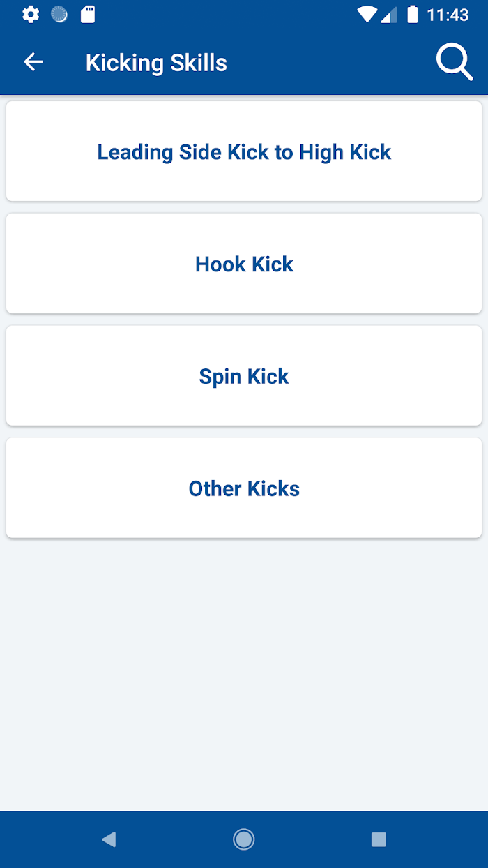Tap the back arrow icon
This screenshot has height=868, width=488.
(x=33, y=62)
